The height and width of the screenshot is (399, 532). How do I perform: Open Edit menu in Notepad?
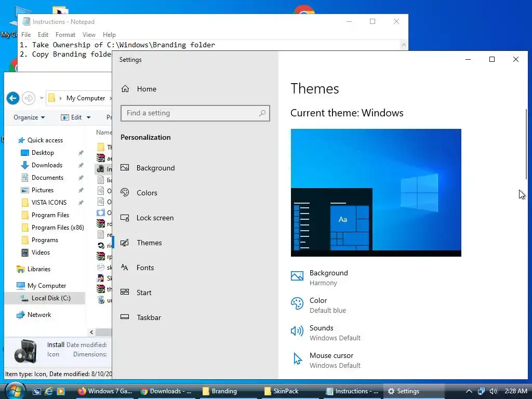(43, 35)
